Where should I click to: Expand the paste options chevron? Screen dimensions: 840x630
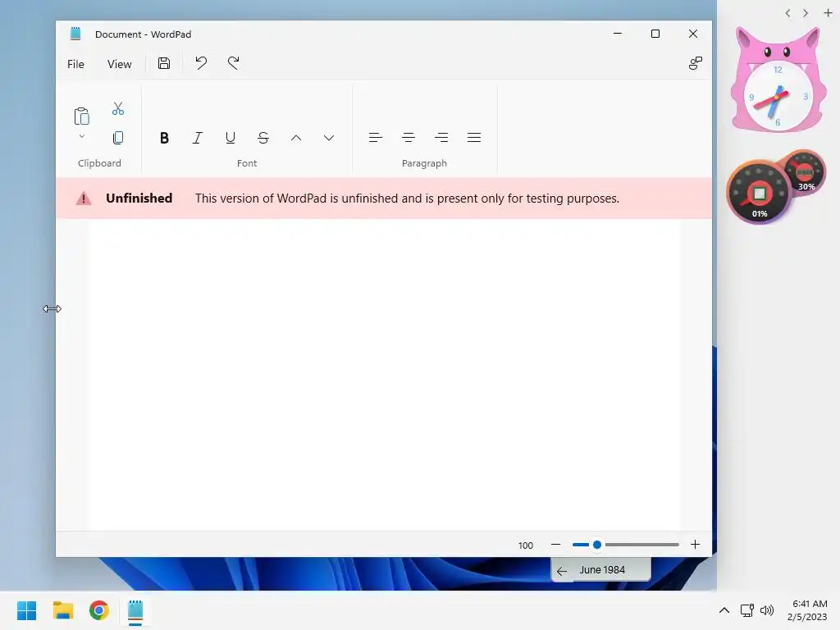pyautogui.click(x=82, y=136)
